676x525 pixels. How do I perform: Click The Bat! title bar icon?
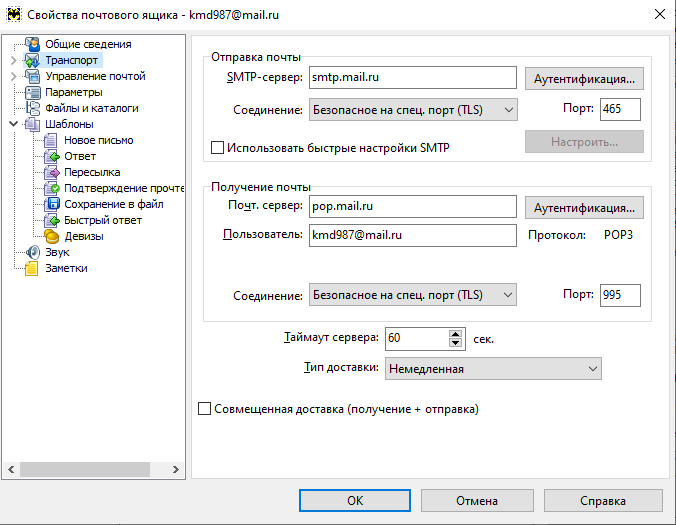[14, 15]
